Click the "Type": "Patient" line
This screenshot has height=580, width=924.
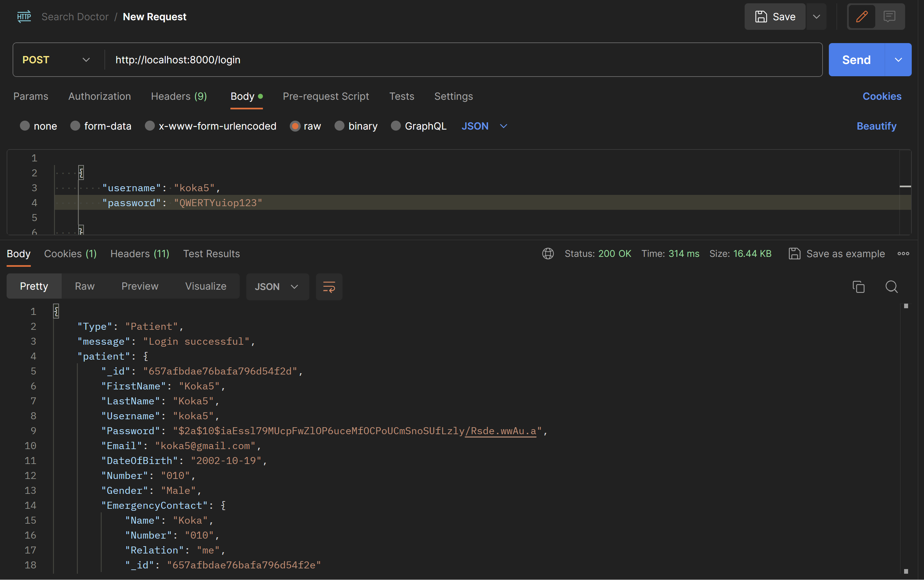(131, 326)
